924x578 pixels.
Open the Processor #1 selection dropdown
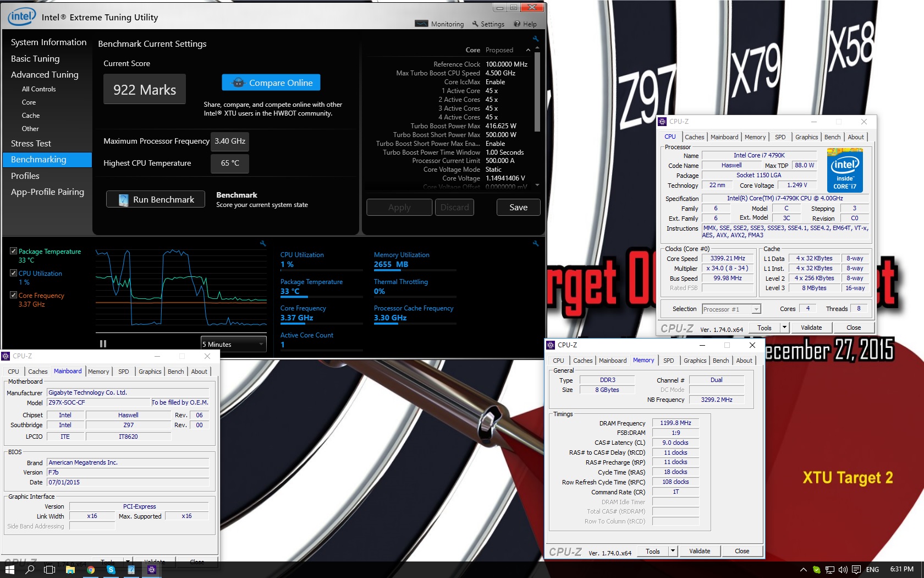pos(731,309)
